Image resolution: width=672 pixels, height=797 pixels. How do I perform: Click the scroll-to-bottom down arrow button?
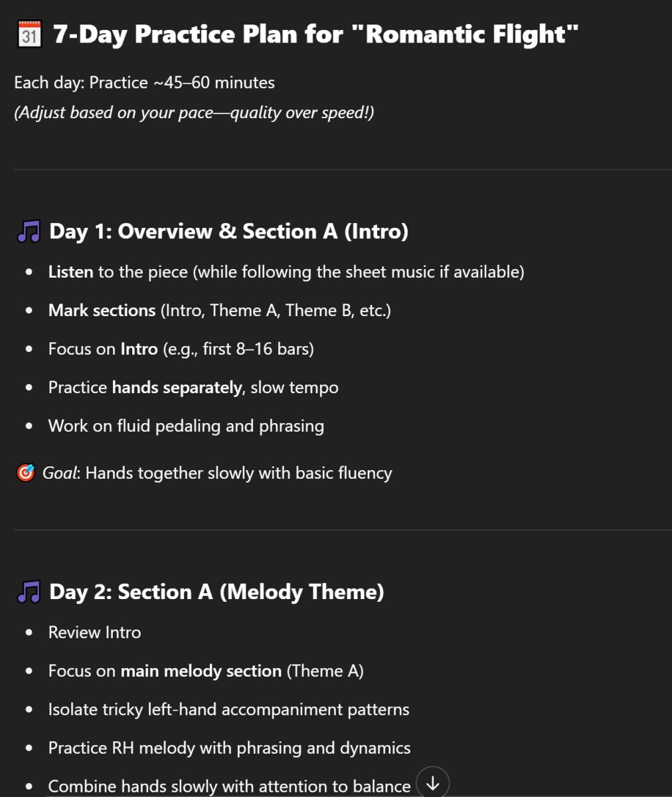point(433,783)
